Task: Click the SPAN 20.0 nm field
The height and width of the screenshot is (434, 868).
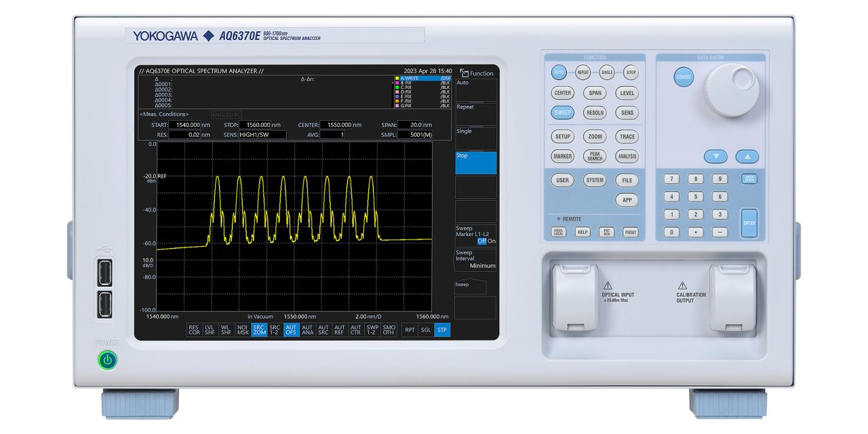Action: coord(410,125)
